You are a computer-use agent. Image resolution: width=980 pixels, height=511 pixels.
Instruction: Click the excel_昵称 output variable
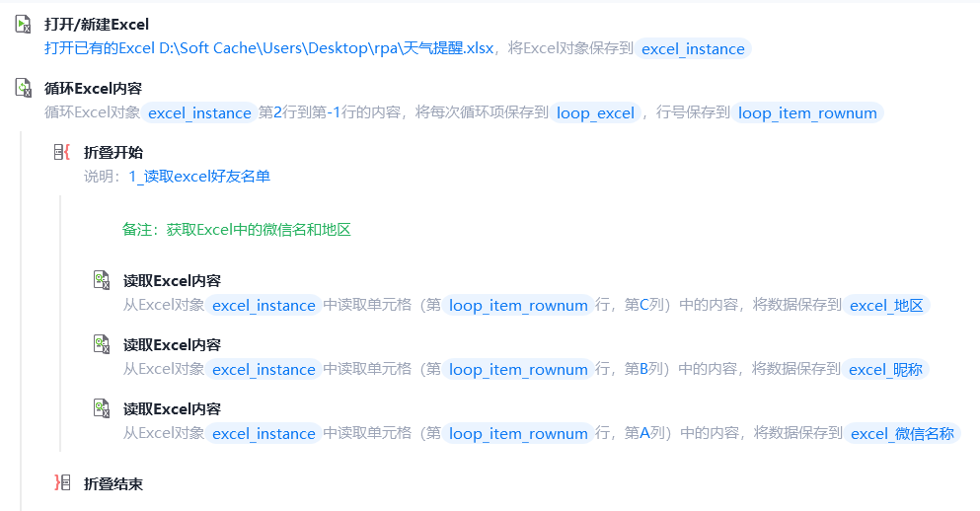point(885,370)
